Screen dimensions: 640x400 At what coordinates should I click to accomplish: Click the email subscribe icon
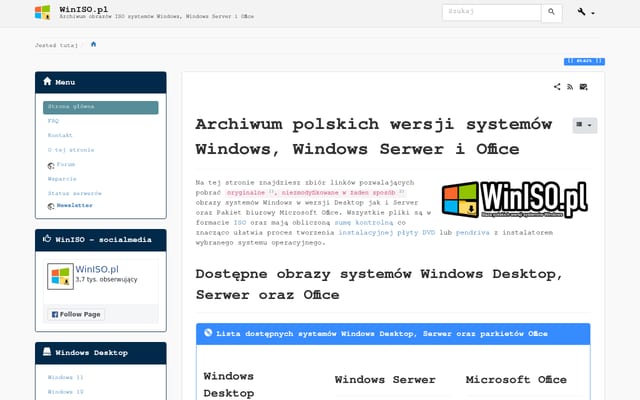pos(583,87)
